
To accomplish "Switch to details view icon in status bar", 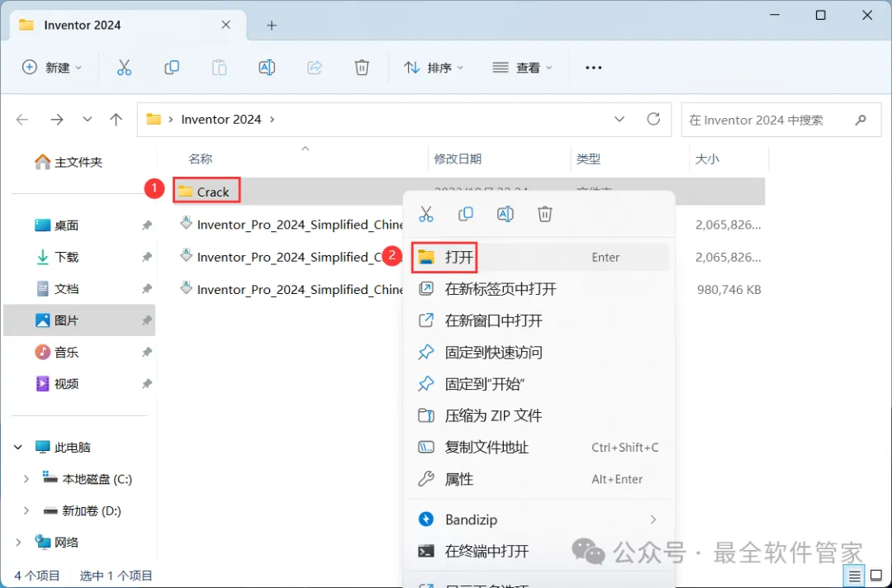I will pyautogui.click(x=855, y=576).
